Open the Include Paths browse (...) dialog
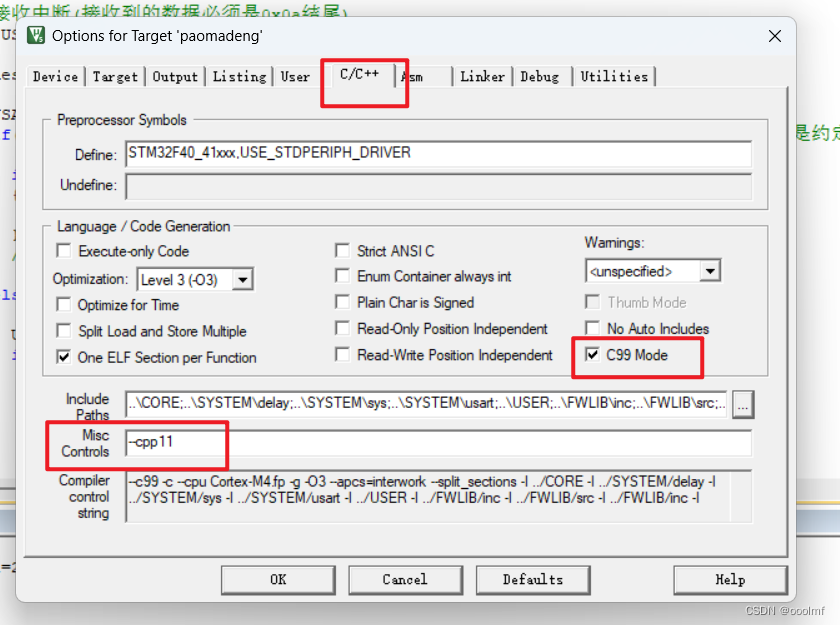The image size is (840, 625). point(742,405)
